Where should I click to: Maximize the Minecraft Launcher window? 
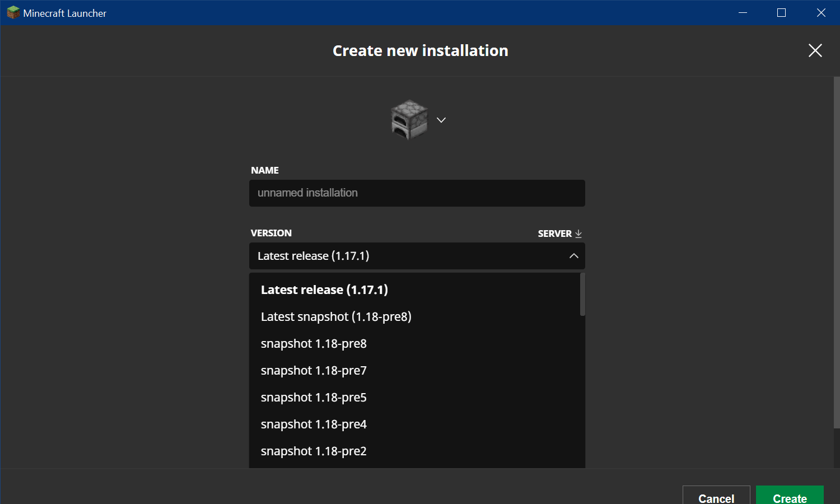781,12
